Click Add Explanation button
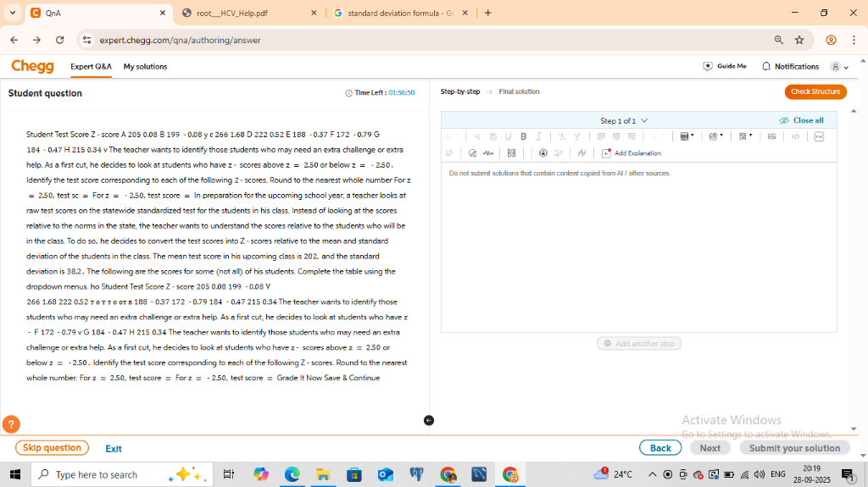The image size is (868, 487). (632, 152)
